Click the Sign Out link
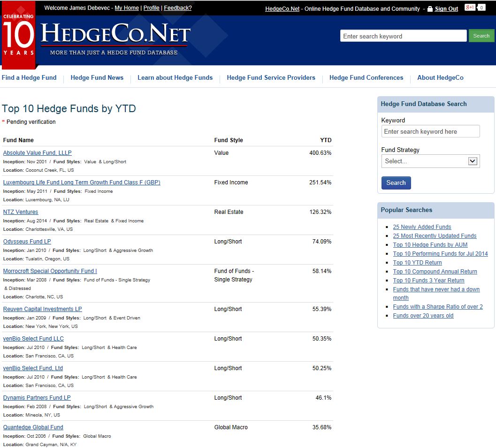 point(446,9)
